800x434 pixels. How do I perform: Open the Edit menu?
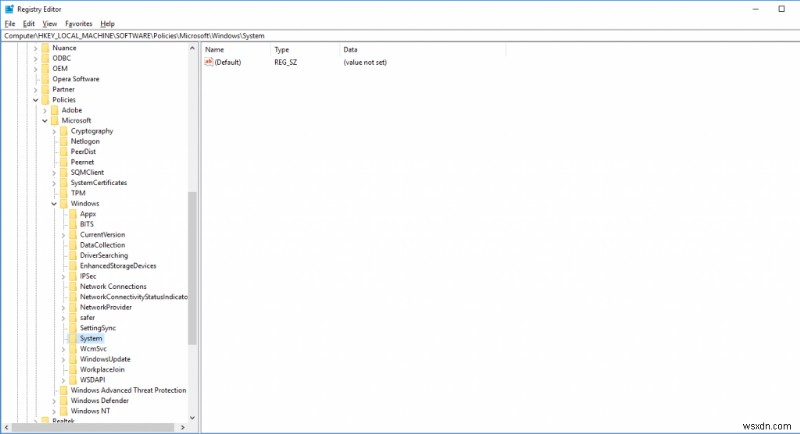29,23
